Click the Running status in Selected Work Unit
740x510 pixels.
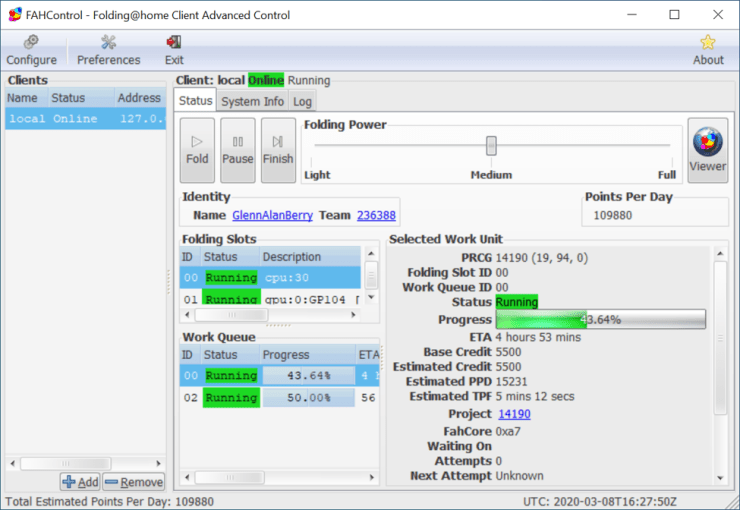(517, 302)
